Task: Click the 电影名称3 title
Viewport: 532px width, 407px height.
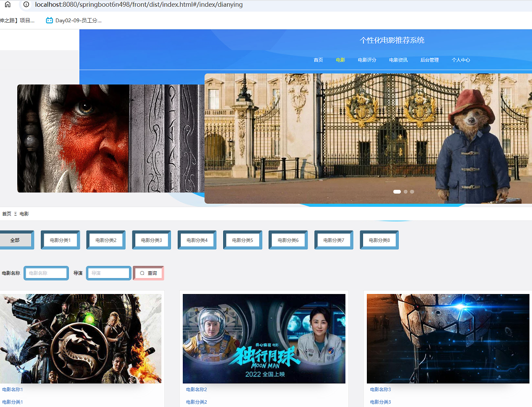Action: click(381, 389)
